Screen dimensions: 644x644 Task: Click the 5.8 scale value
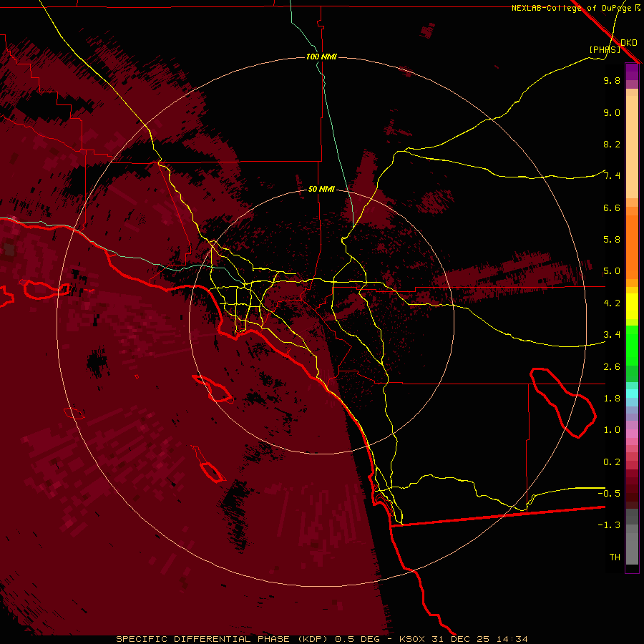[x=612, y=240]
